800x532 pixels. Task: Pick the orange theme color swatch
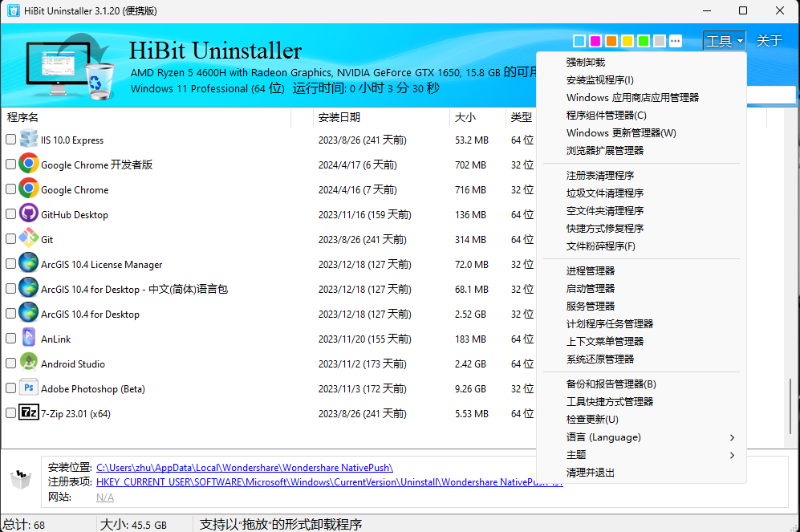[611, 41]
